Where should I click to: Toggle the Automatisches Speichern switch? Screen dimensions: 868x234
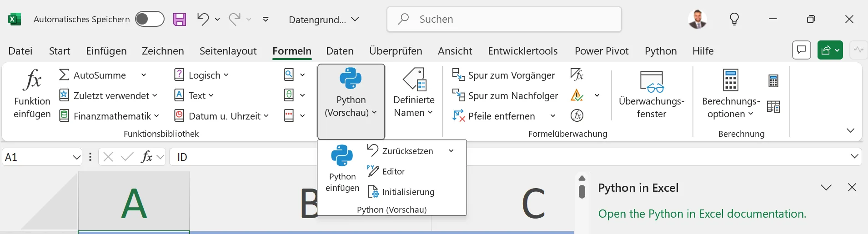pyautogui.click(x=150, y=19)
